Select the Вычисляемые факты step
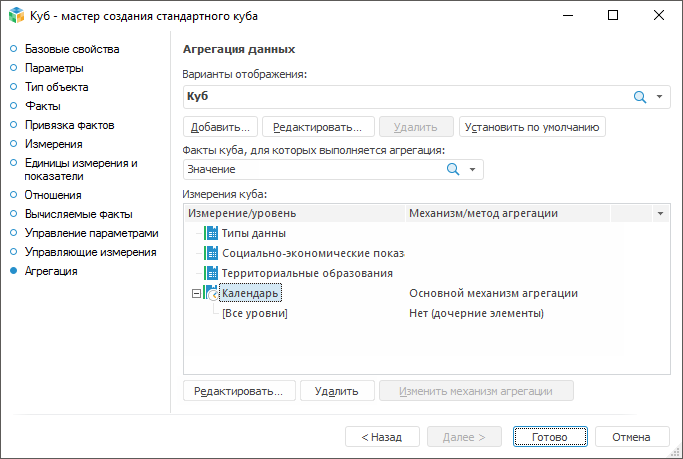This screenshot has height=459, width=683. [x=78, y=214]
